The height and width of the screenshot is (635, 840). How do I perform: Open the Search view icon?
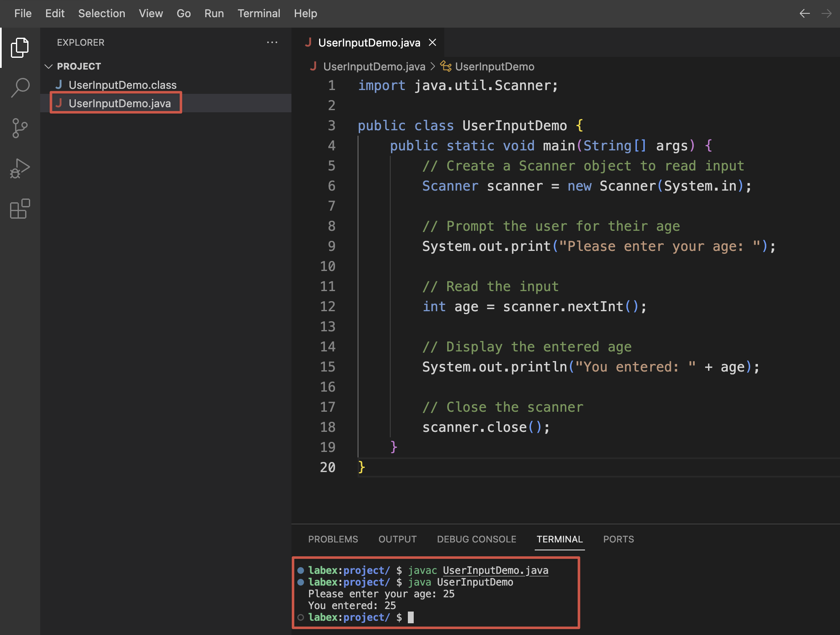(20, 88)
